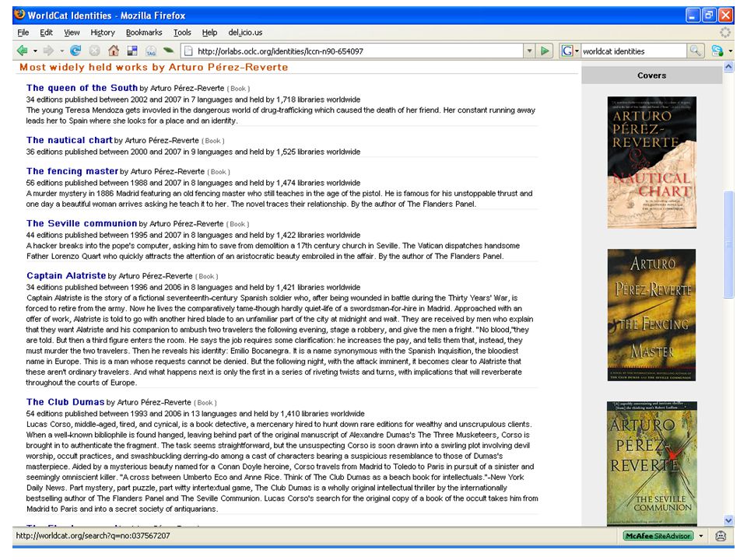Click the McAfee SiteAdvisor status button
The image size is (747, 560).
658,536
